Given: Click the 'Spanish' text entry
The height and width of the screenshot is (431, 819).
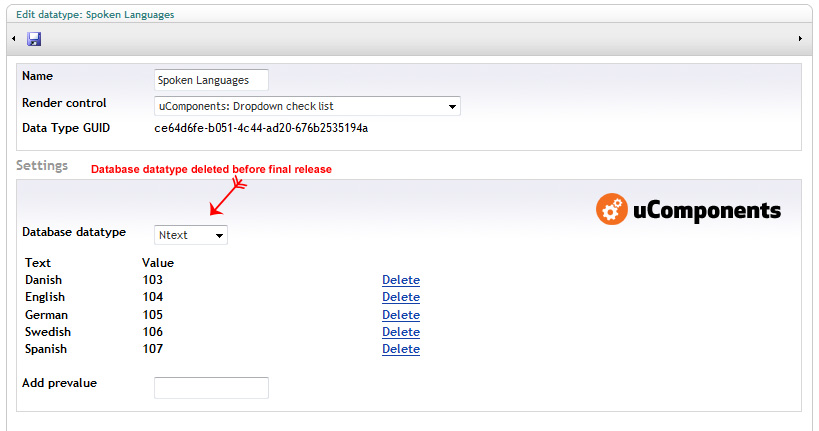Looking at the screenshot, I should point(46,349).
